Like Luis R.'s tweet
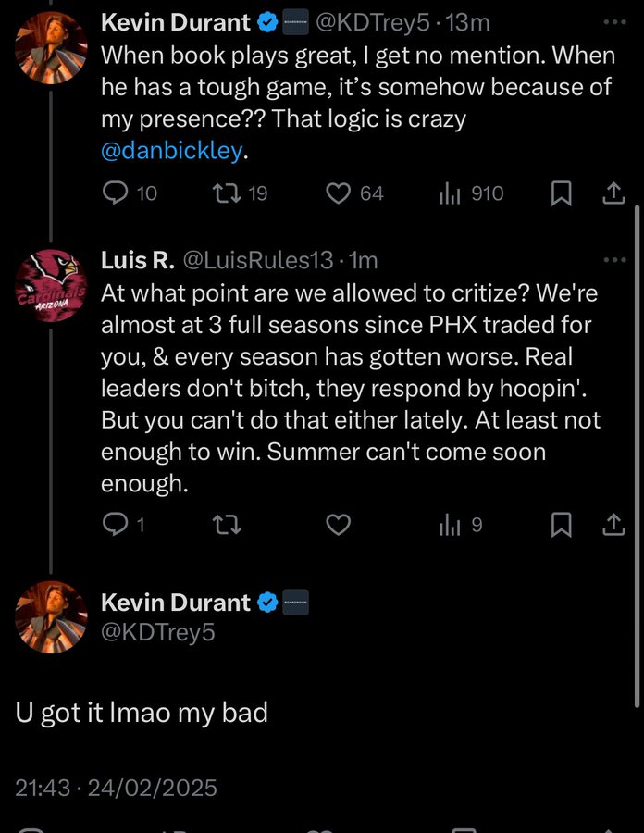 tap(340, 525)
